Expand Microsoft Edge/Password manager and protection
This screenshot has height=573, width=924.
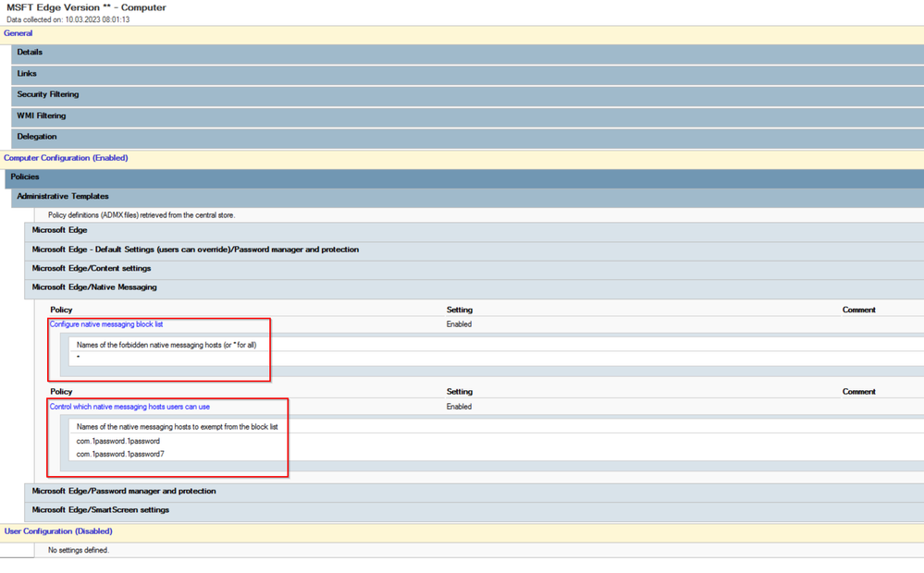124,492
